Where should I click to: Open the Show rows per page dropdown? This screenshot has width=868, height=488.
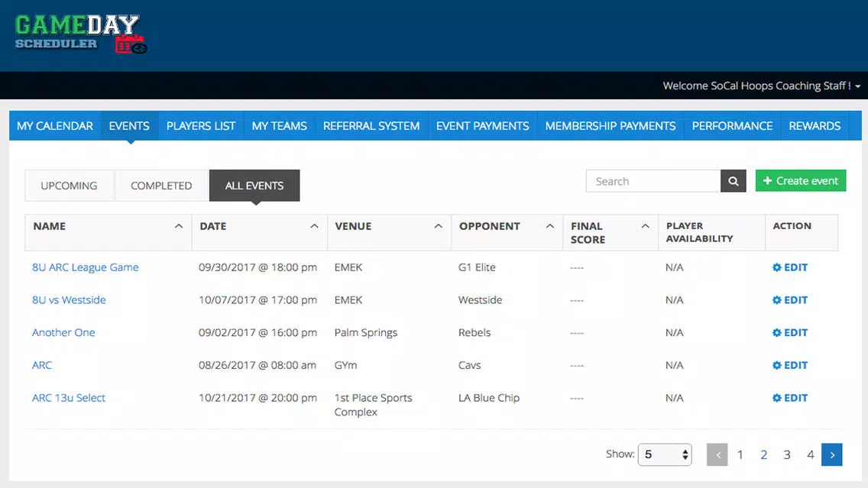point(665,455)
